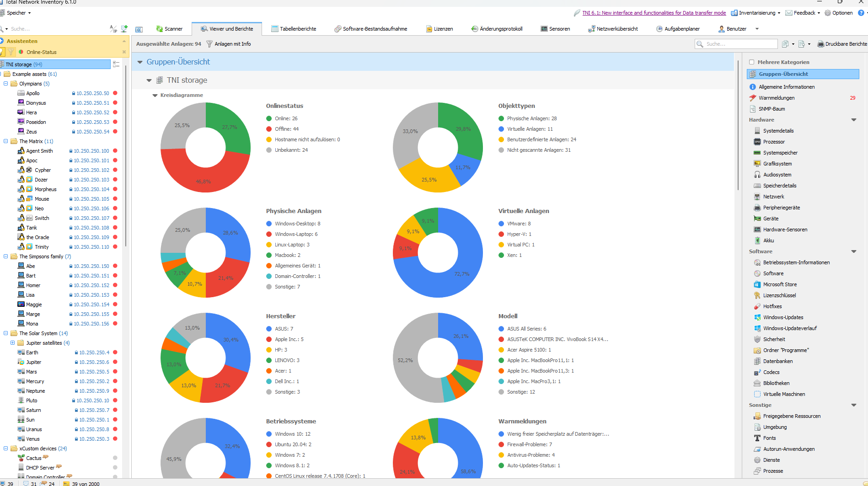The height and width of the screenshot is (486, 868).
Task: Open the Hotfixes category
Action: pyautogui.click(x=772, y=306)
